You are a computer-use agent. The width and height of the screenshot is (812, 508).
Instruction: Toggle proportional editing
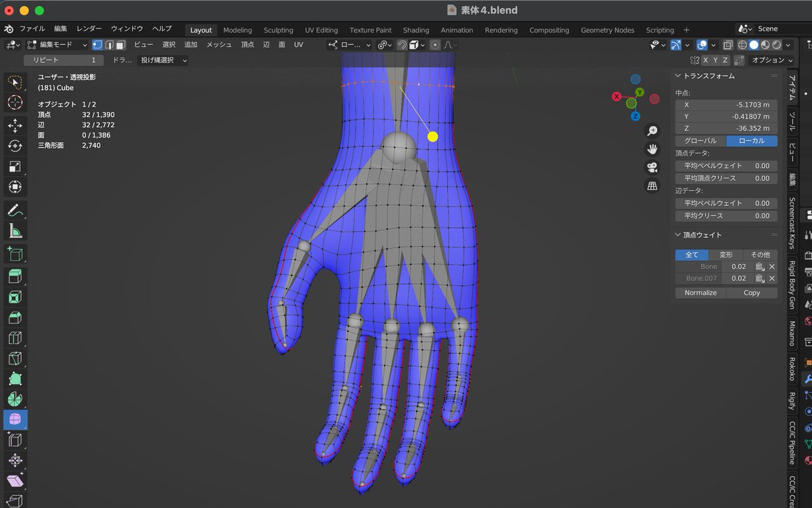(434, 45)
